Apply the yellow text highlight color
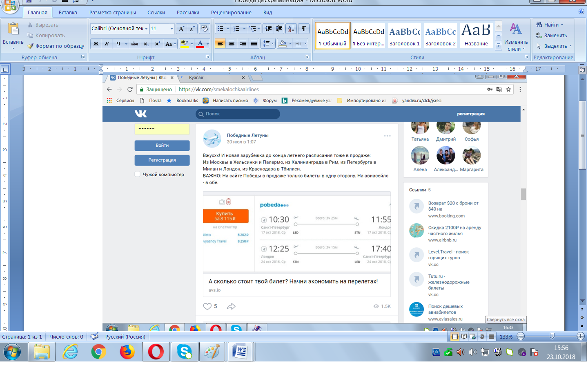The width and height of the screenshot is (588, 368). click(x=184, y=44)
